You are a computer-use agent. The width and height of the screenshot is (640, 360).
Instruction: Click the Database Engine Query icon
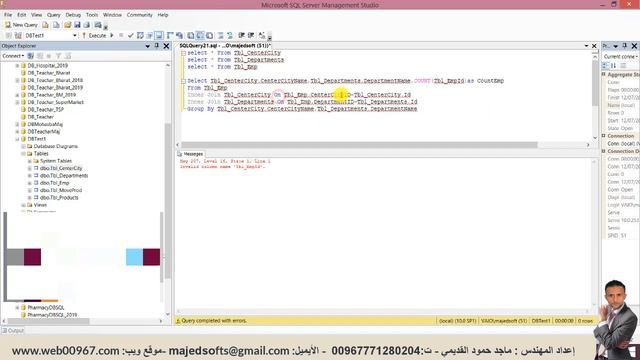45,25
